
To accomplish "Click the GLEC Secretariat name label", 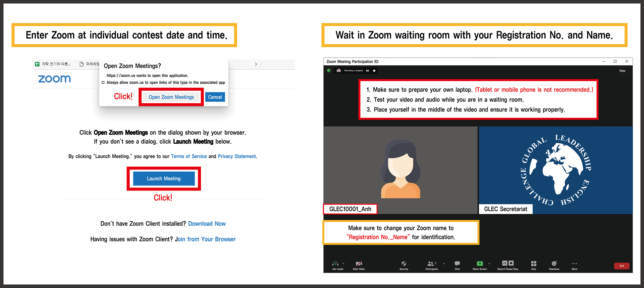I will [506, 209].
